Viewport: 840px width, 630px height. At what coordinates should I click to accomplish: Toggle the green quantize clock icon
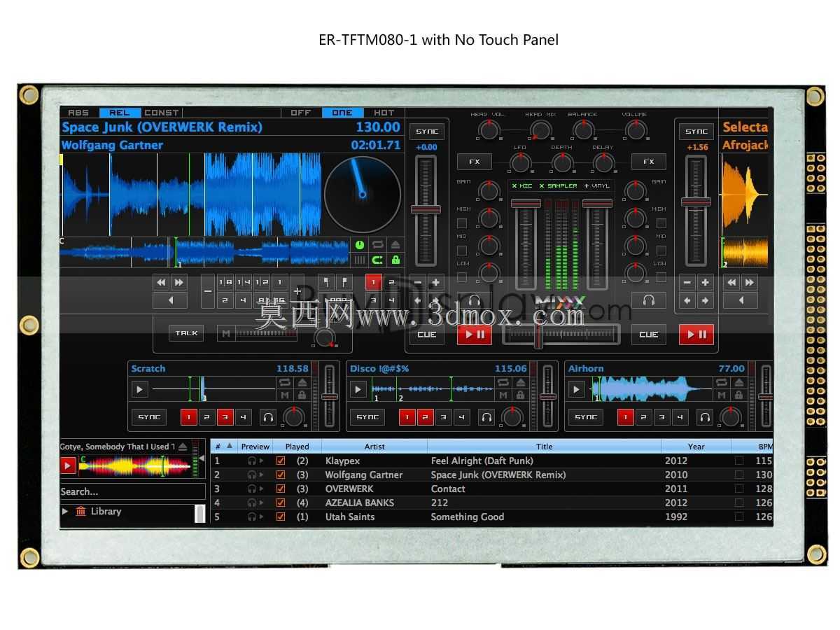point(359,245)
